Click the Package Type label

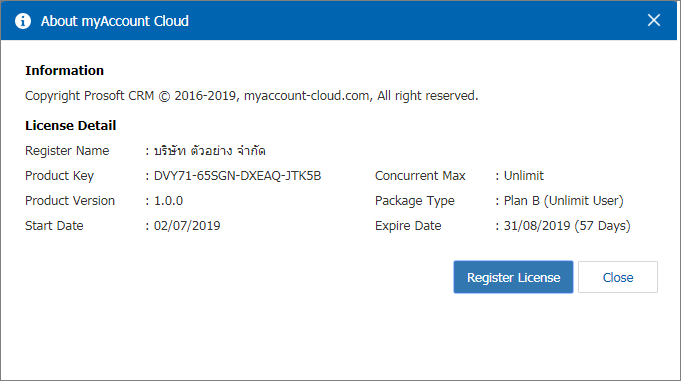[415, 201]
